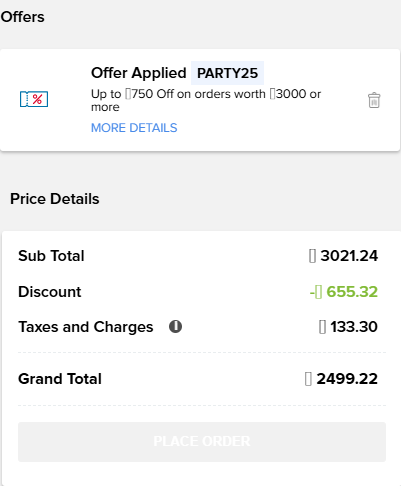Click the Sub Total value 3021.24
The height and width of the screenshot is (486, 401).
pyautogui.click(x=349, y=256)
